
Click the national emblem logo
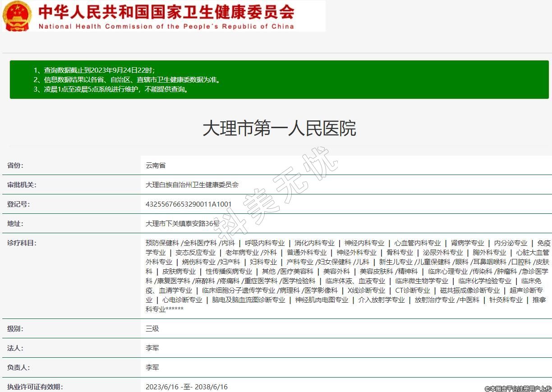(x=18, y=16)
